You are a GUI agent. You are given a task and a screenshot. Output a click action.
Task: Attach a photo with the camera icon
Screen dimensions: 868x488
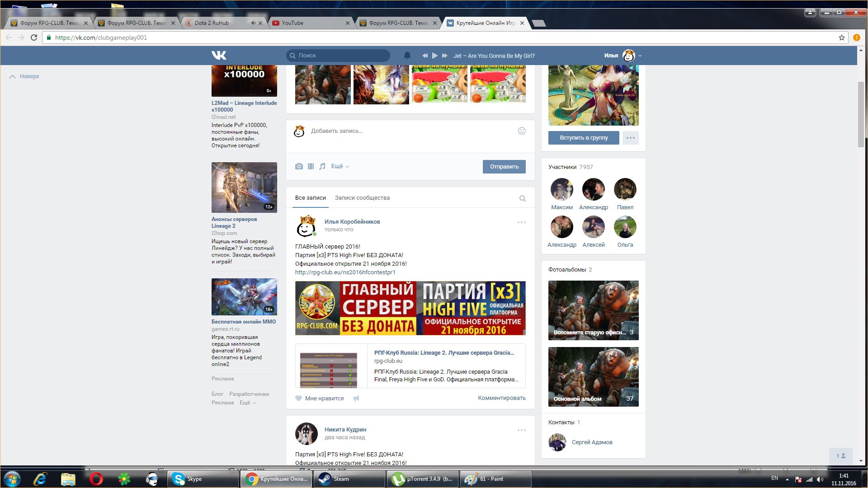(299, 166)
